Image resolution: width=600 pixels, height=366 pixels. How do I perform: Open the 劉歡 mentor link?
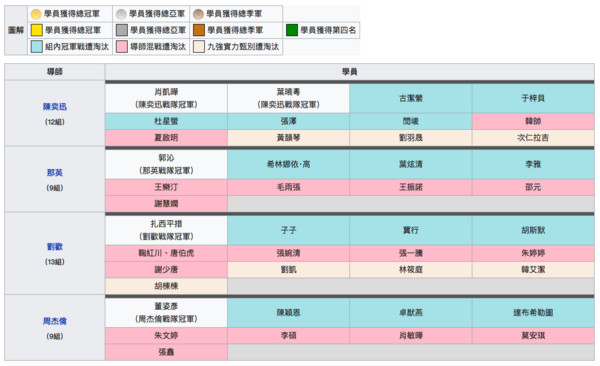point(55,247)
